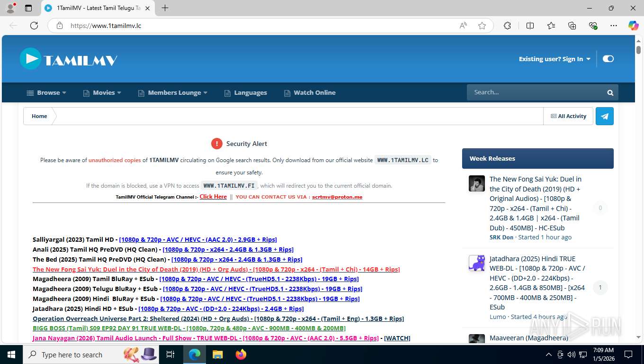The image size is (644, 364).
Task: Open Magadheera Telugu BluRay link
Action: (x=262, y=289)
